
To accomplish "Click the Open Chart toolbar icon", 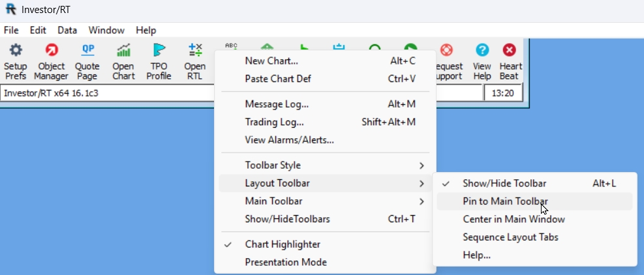I will tap(123, 50).
